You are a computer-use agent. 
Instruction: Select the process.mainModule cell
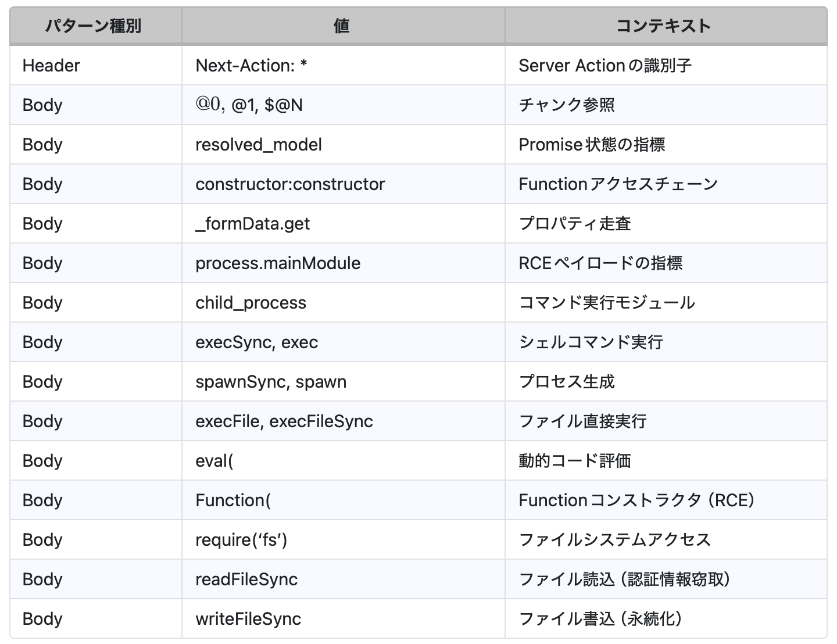pyautogui.click(x=278, y=263)
